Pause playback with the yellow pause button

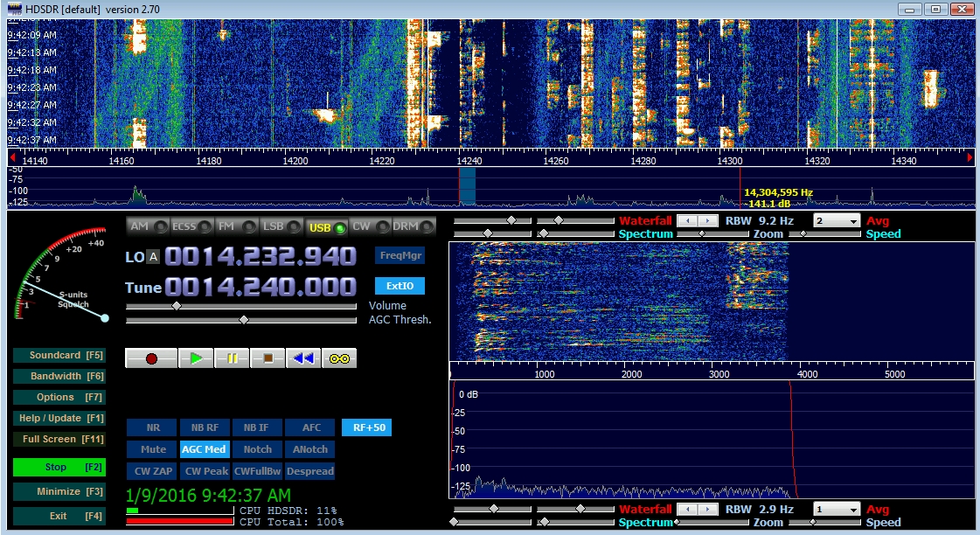pyautogui.click(x=232, y=358)
